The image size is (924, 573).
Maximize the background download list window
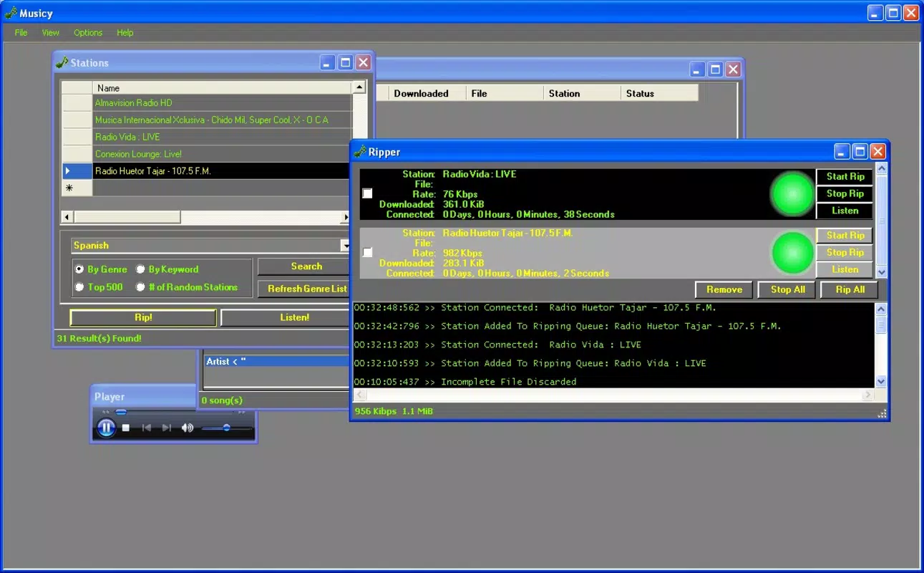click(715, 69)
